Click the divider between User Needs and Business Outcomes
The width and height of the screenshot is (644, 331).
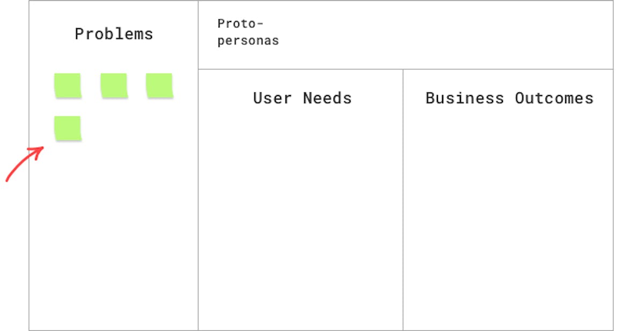point(403,199)
